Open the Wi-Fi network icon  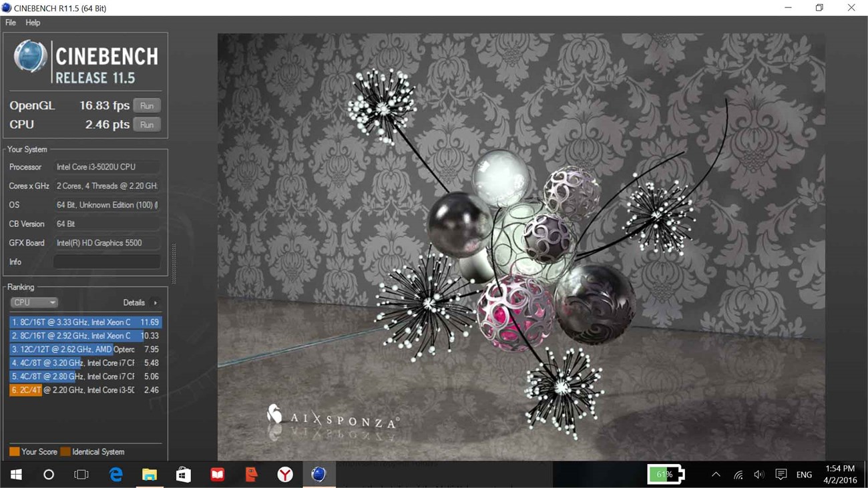(738, 475)
